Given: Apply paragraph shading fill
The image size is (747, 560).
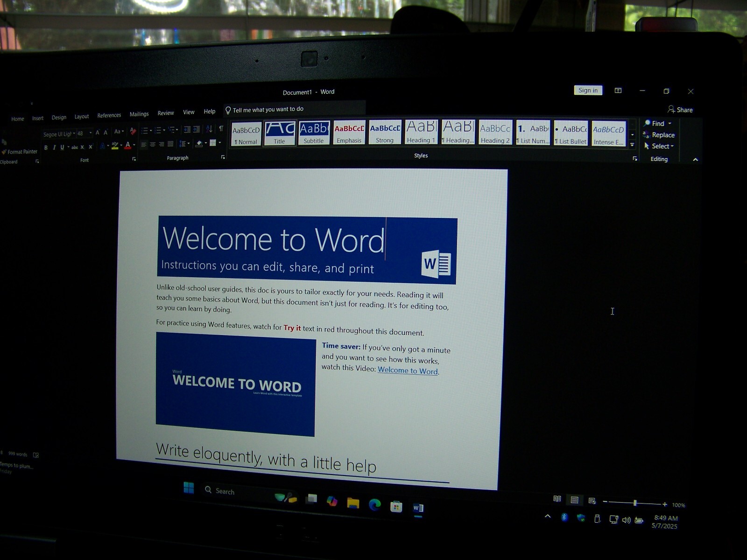Looking at the screenshot, I should (x=199, y=144).
